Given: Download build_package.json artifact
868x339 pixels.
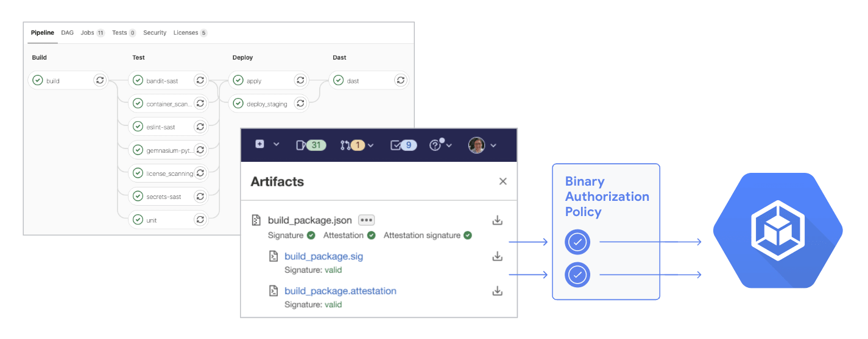Looking at the screenshot, I should pyautogui.click(x=497, y=220).
